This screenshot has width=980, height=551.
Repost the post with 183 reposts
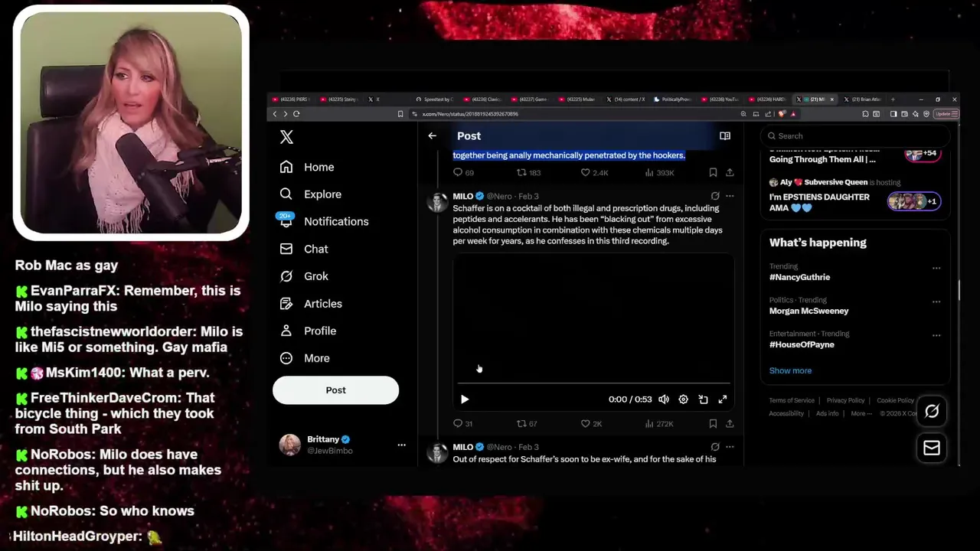(x=528, y=173)
